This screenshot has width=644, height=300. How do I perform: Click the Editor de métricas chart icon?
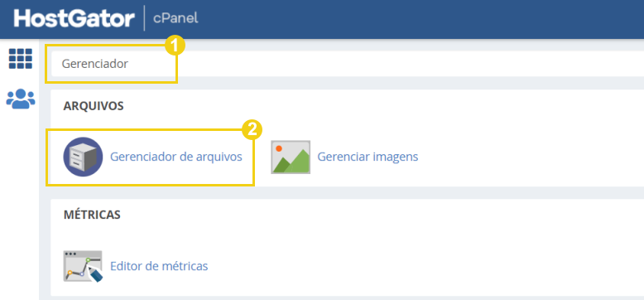point(83,266)
